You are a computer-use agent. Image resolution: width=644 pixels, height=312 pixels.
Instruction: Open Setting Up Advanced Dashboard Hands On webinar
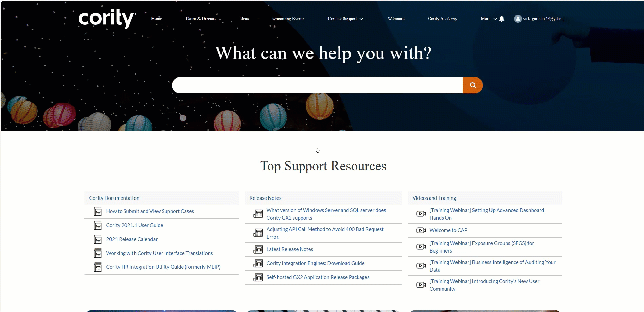click(487, 214)
